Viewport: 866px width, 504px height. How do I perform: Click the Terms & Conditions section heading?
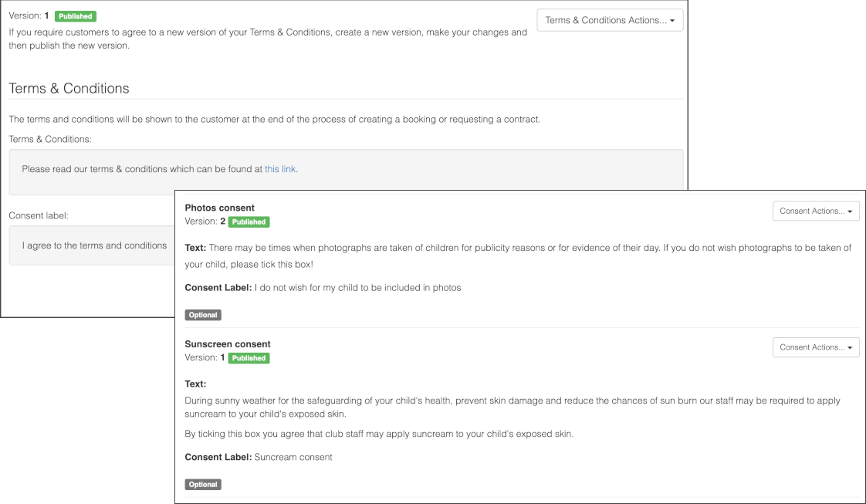[69, 89]
